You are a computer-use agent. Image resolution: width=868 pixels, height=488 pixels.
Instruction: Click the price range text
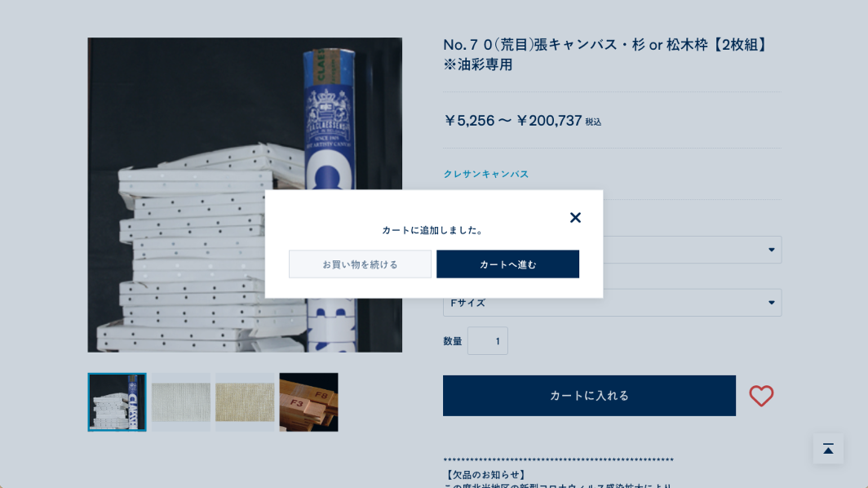pos(522,121)
